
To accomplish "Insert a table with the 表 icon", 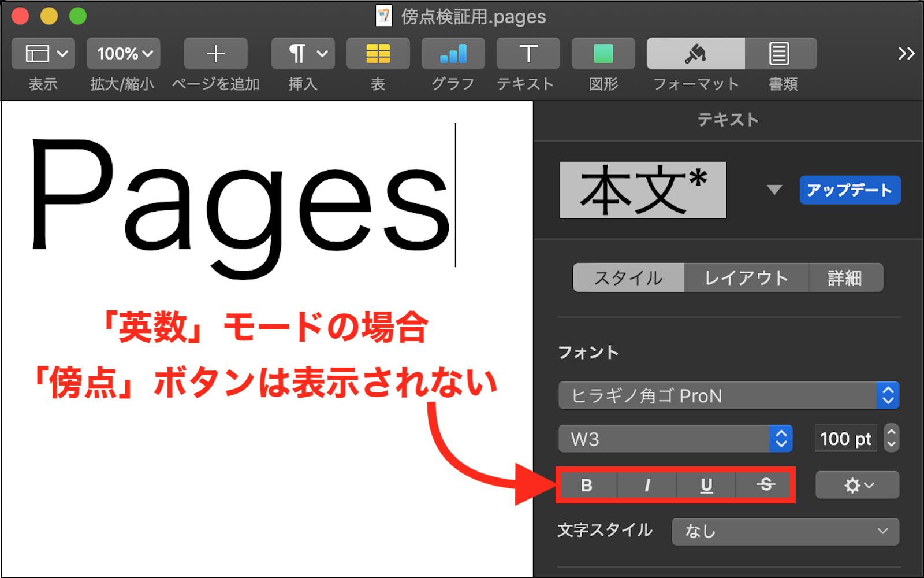I will [x=378, y=54].
